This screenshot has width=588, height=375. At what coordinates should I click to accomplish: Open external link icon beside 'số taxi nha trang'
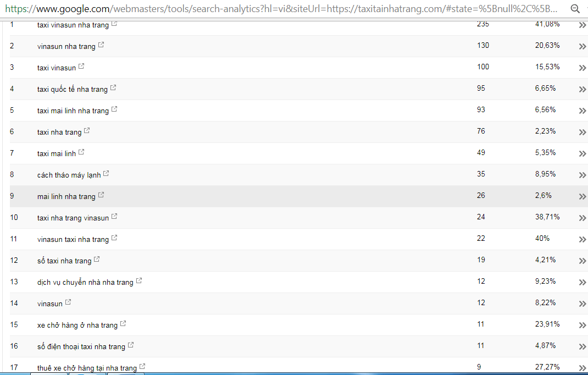[97, 258]
